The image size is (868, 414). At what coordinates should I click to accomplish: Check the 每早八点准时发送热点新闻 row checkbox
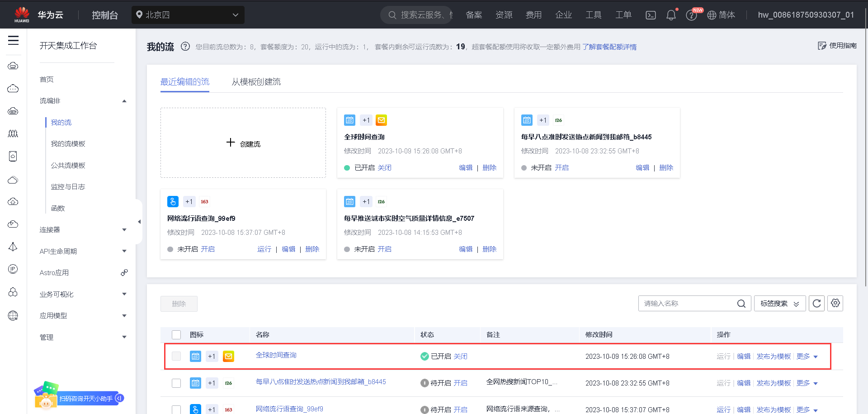[176, 383]
